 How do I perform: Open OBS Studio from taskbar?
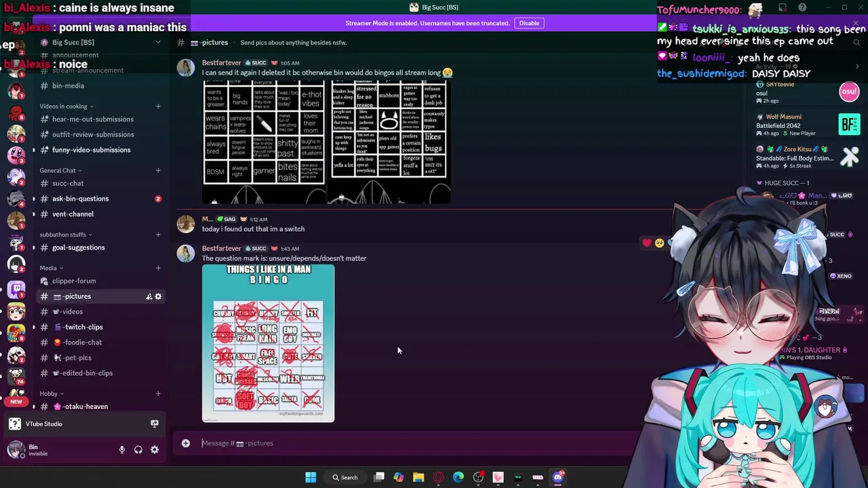[x=478, y=477]
